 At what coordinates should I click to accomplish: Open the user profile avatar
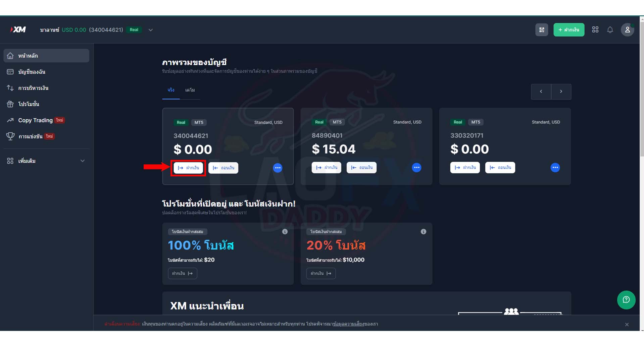(627, 30)
